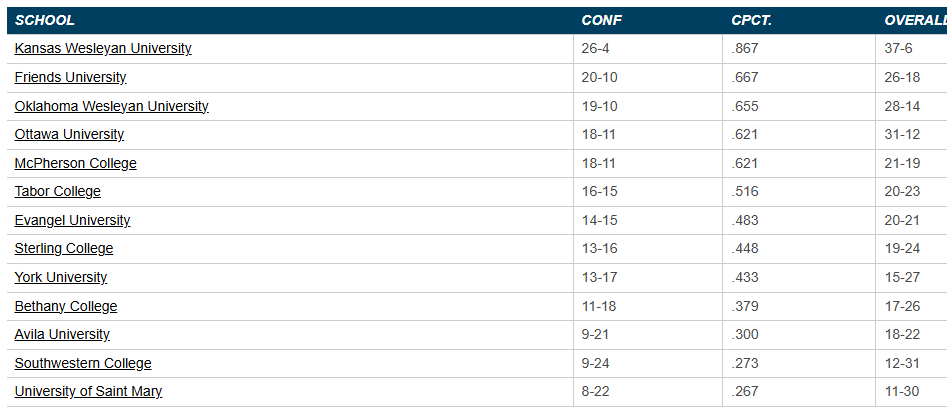Click the OVERALL column header
This screenshot has width=947, height=407.
914,20
